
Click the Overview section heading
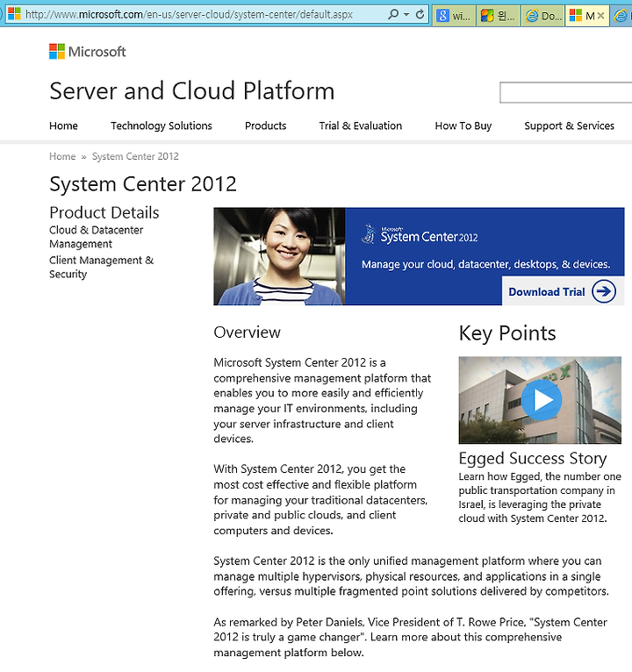(x=247, y=332)
